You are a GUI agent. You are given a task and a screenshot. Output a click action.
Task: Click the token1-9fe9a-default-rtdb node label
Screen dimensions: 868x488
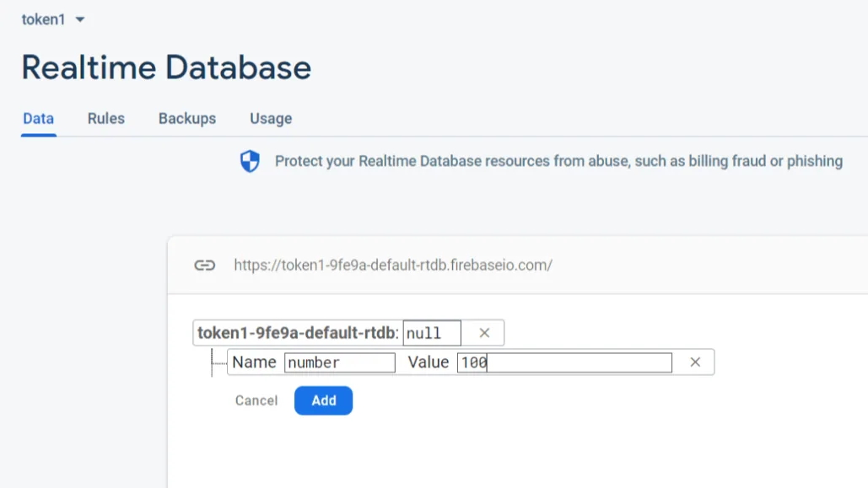click(298, 333)
